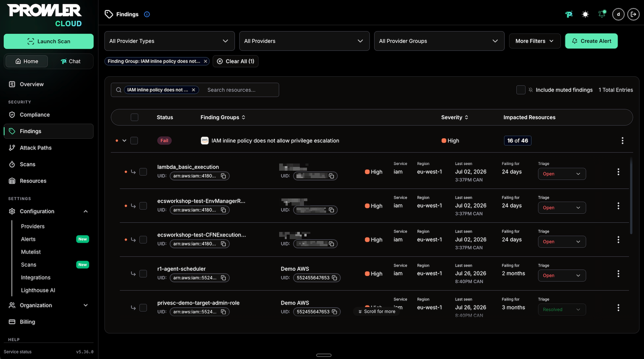
Task: Change triage status for lambda_basic_execution
Action: click(x=562, y=174)
